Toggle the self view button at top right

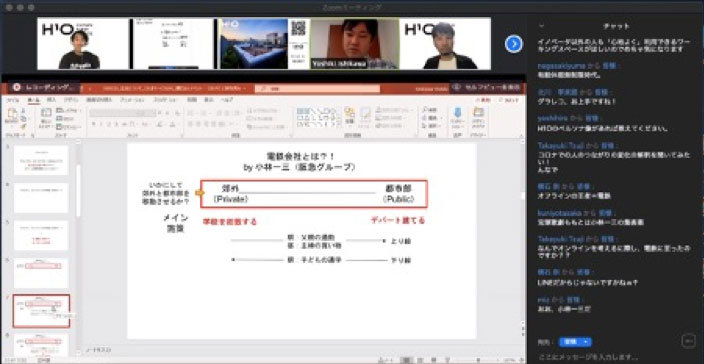[486, 87]
